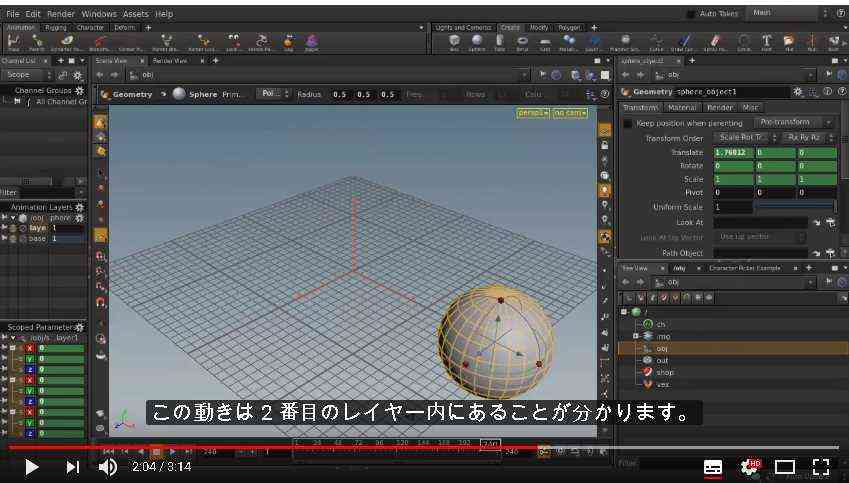Skip to next YouTube video
Screen dimensions: 849x483
(x=73, y=467)
